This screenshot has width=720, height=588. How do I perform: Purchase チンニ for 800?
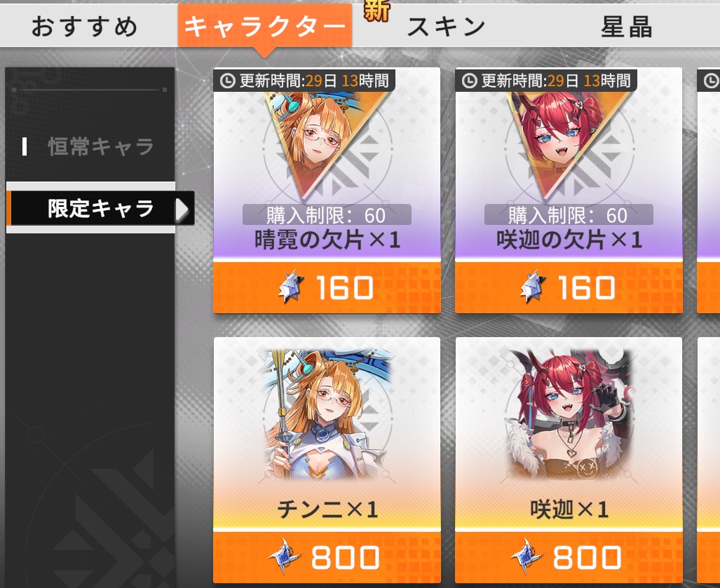(327, 557)
